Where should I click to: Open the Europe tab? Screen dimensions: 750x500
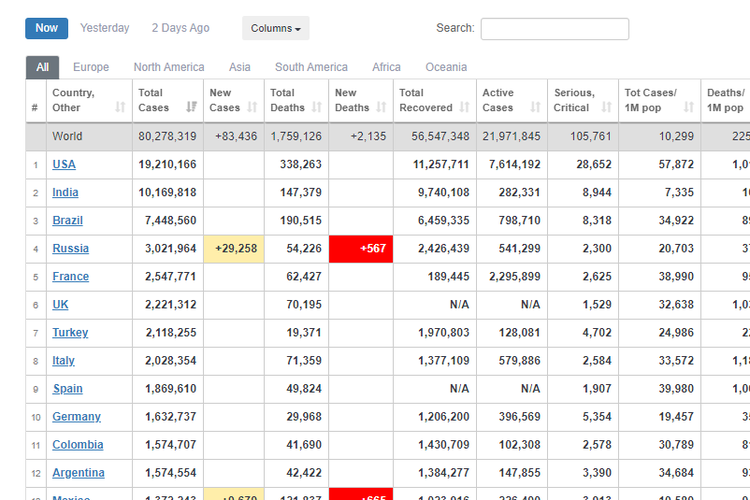pyautogui.click(x=91, y=67)
